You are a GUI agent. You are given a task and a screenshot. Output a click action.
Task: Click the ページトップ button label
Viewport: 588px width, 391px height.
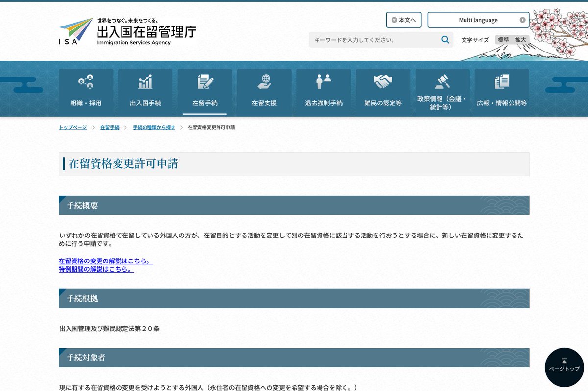(564, 369)
